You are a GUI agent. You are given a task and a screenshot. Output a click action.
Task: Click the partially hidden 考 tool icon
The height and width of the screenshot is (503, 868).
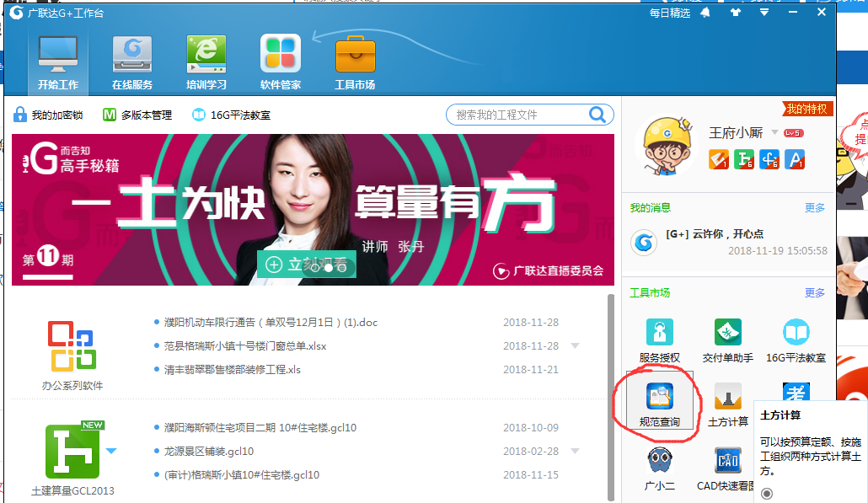pyautogui.click(x=796, y=391)
